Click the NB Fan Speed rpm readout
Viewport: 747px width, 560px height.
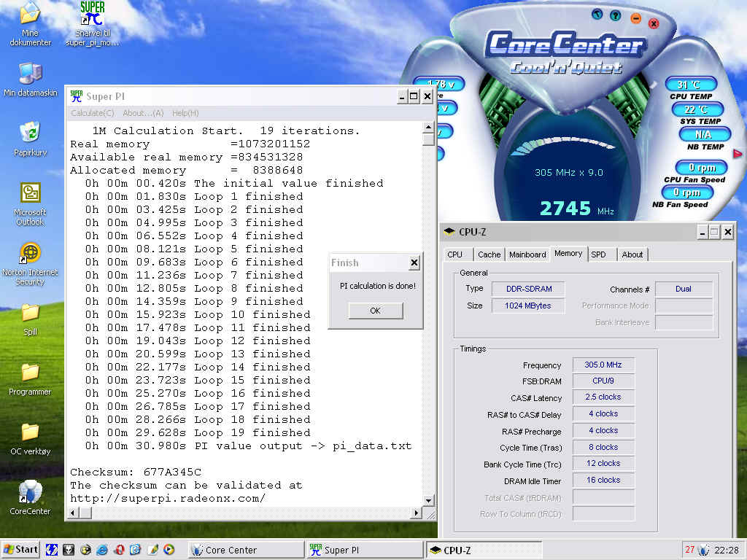(687, 192)
